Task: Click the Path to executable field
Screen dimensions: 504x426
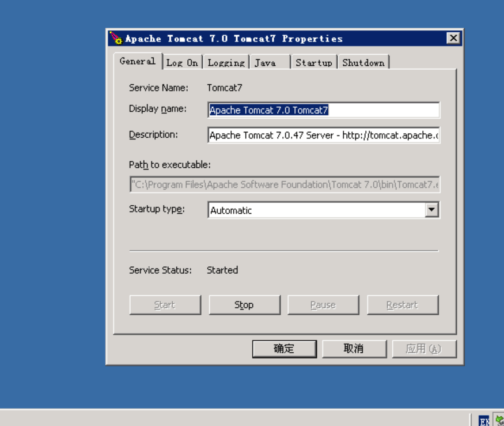Action: coord(285,184)
